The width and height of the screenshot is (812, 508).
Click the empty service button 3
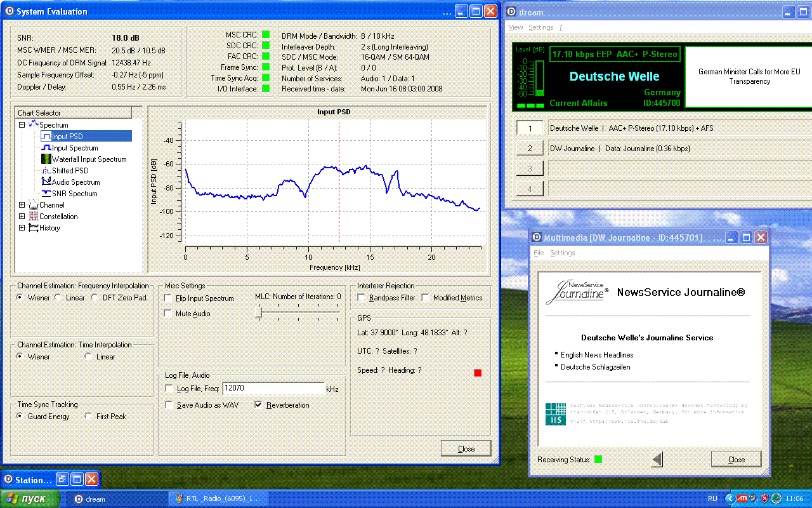tap(530, 168)
